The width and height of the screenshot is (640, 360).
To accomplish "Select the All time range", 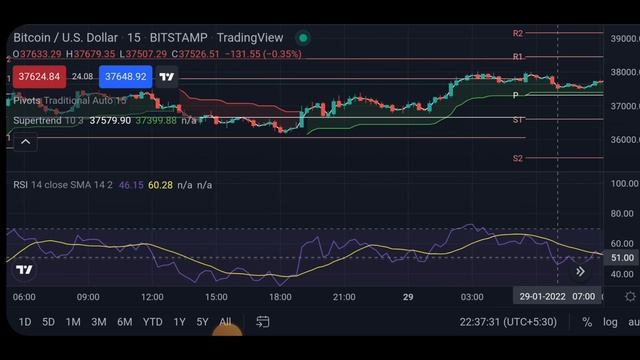I will [225, 322].
